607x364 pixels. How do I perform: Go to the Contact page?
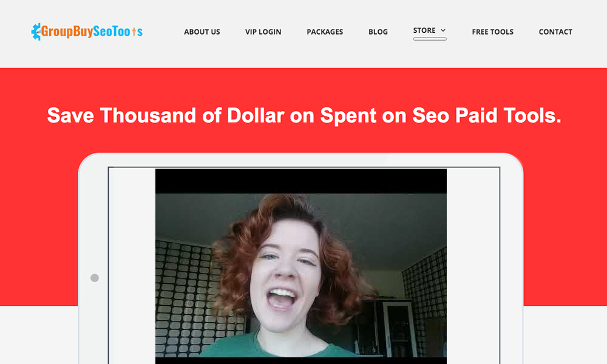555,32
